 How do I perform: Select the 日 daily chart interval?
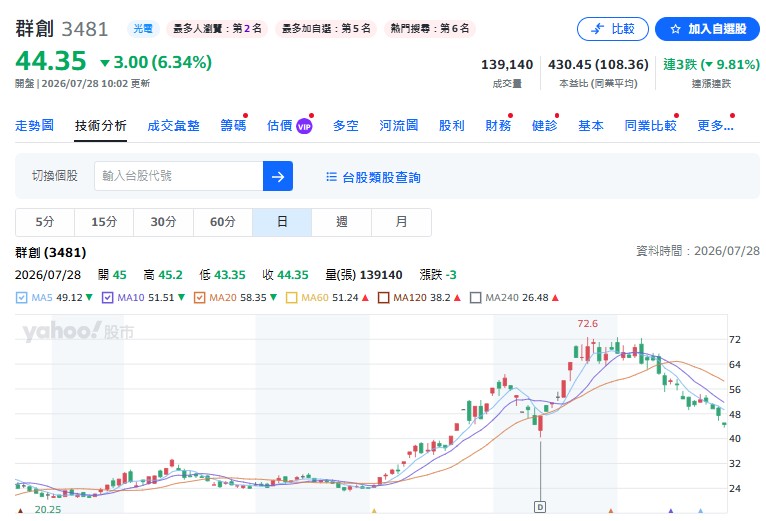(282, 222)
